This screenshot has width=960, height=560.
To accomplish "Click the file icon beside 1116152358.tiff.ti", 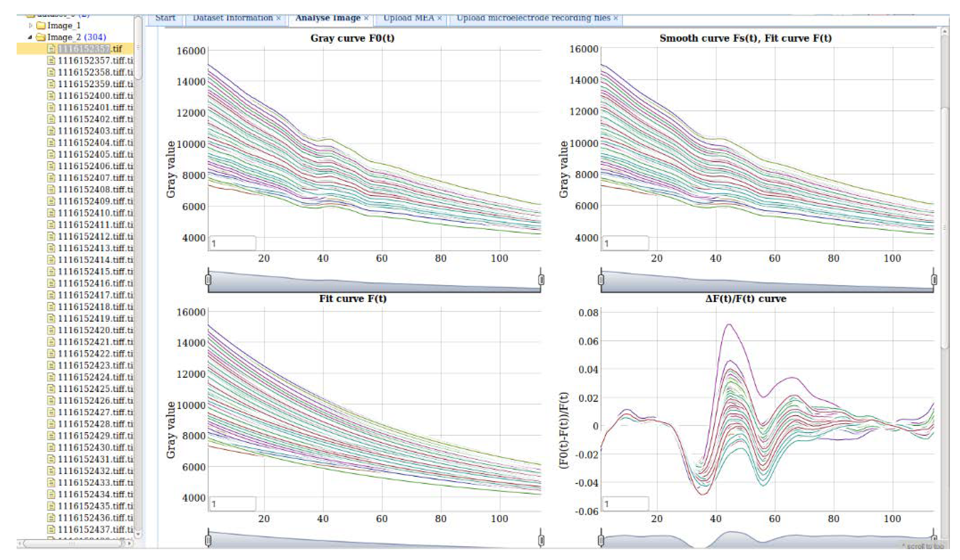I will [x=51, y=72].
